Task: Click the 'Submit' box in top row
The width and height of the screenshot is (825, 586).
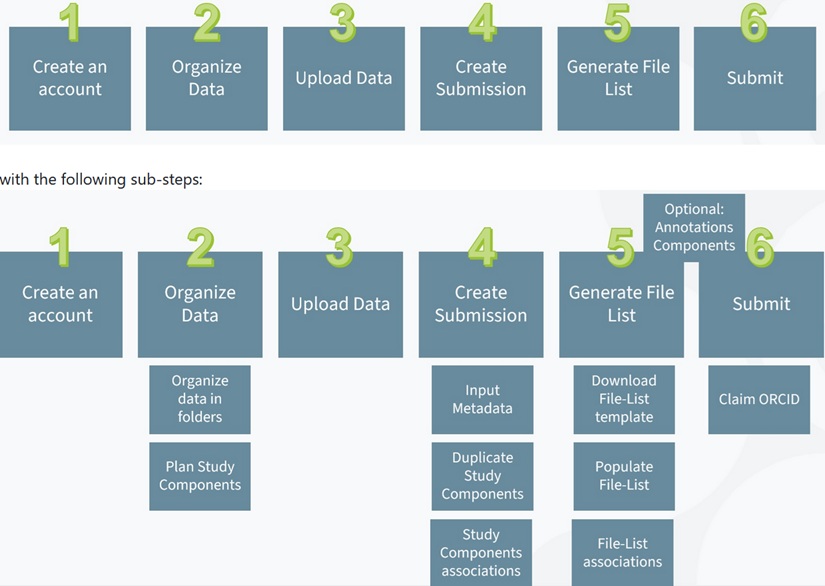Action: [755, 79]
